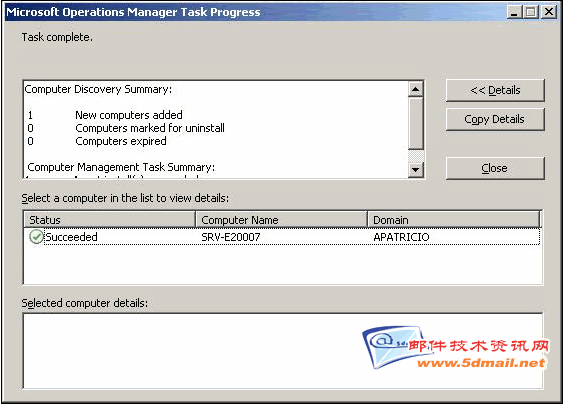The image size is (563, 404).
Task: Sort the list by the Status column header
Action: coord(110,220)
